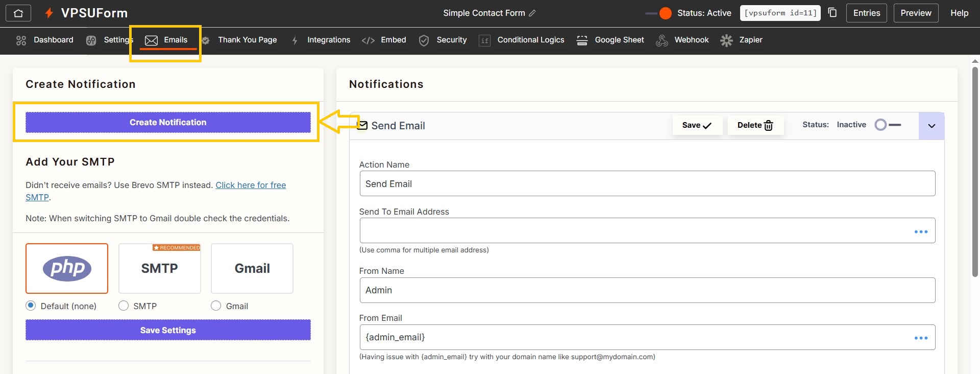Click the Notifications panel heading
Image resolution: width=980 pixels, height=374 pixels.
pos(386,84)
